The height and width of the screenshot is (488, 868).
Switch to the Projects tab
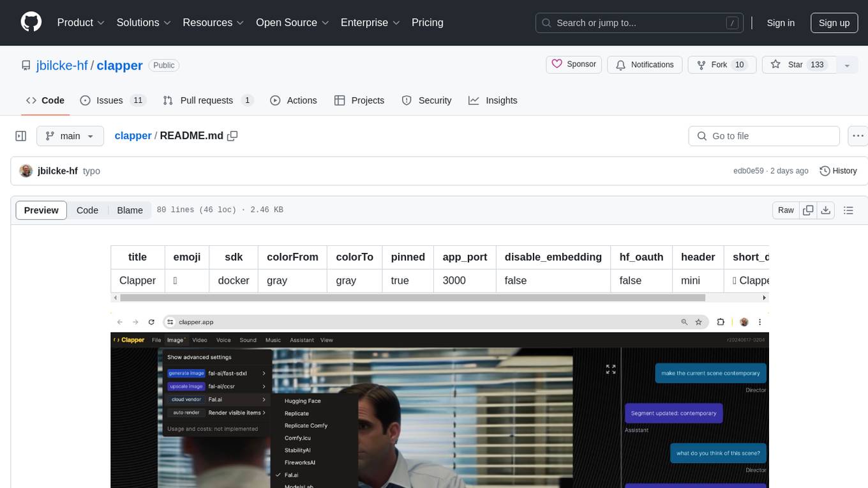coord(359,100)
